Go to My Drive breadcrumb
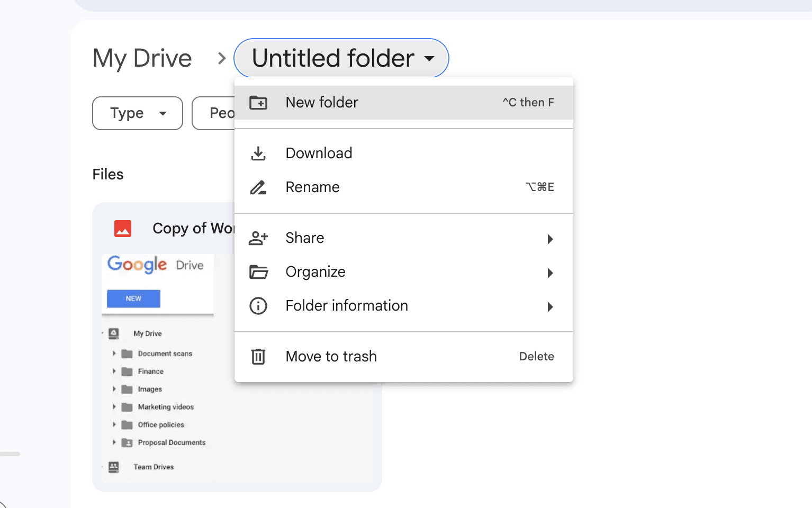Screen dimensions: 812x508 142,58
